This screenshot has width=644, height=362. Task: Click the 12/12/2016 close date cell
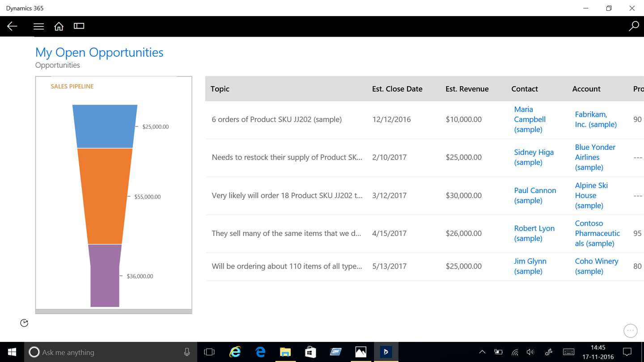click(x=391, y=119)
